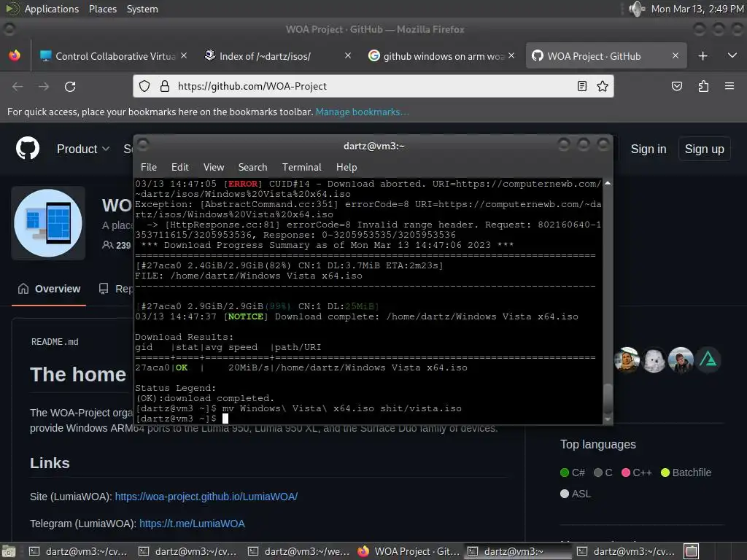Go to GitHub home via Octocat logo
This screenshot has height=560, width=747.
point(28,148)
